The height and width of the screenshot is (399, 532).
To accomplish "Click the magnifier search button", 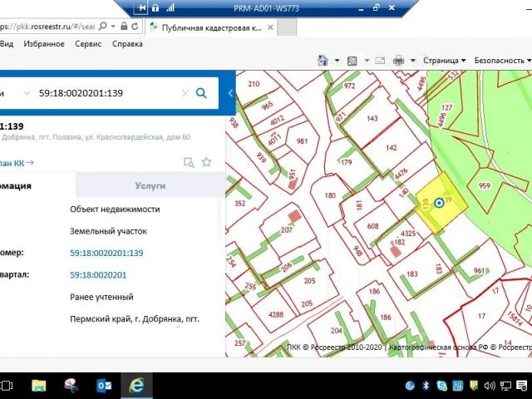I will 200,93.
